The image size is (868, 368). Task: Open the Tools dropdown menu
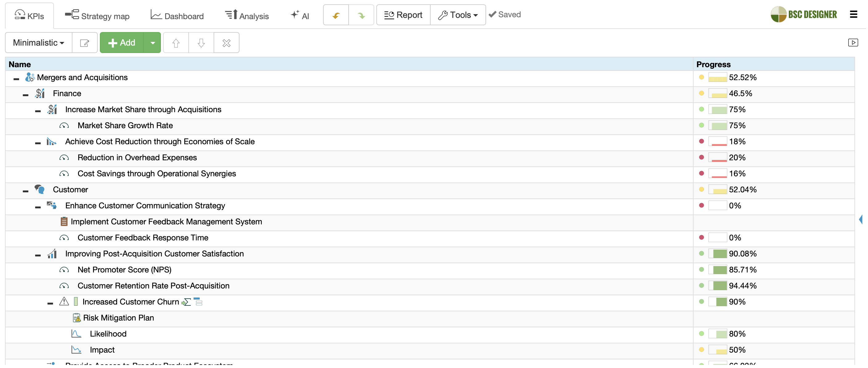click(458, 15)
